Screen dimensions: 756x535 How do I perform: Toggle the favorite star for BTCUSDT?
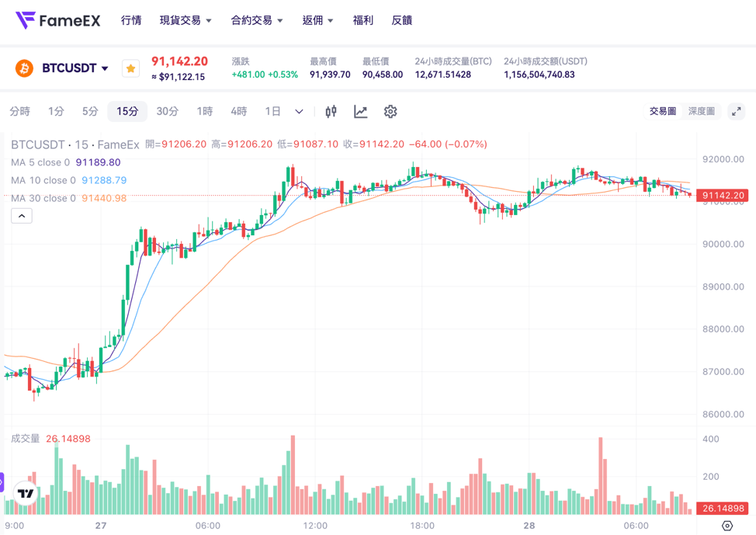(x=130, y=68)
